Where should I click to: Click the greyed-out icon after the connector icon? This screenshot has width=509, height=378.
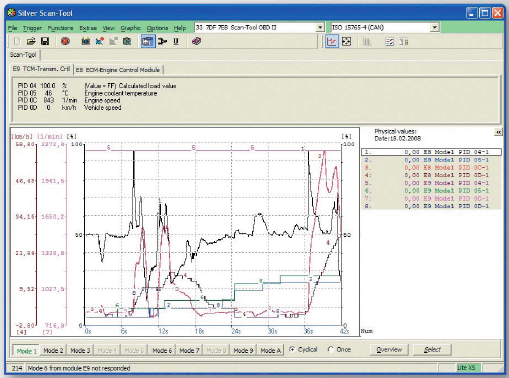(113, 41)
